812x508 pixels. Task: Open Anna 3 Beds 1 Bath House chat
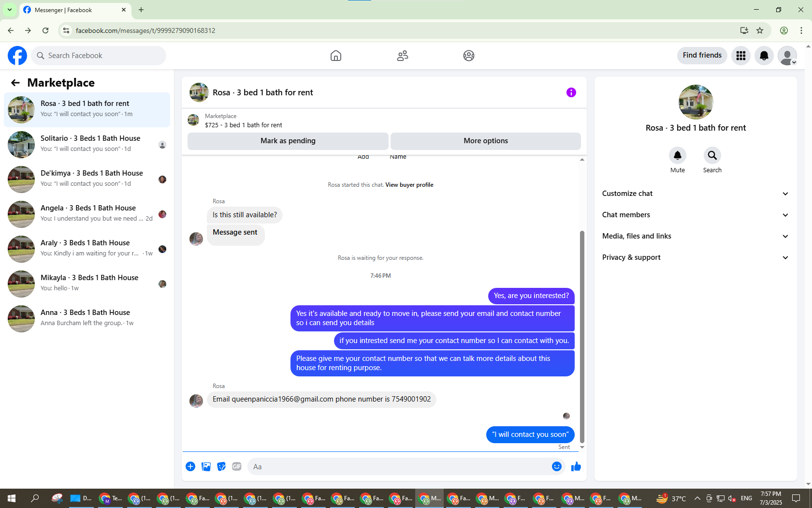(x=87, y=319)
